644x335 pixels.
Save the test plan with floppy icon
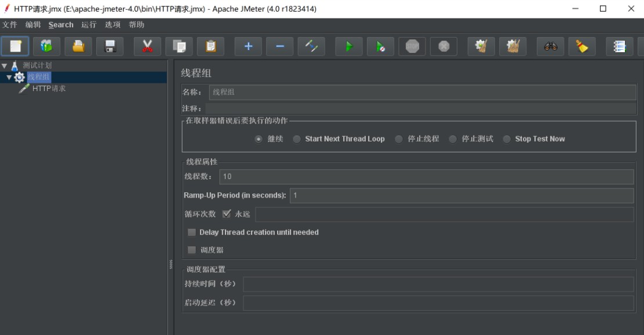point(110,46)
